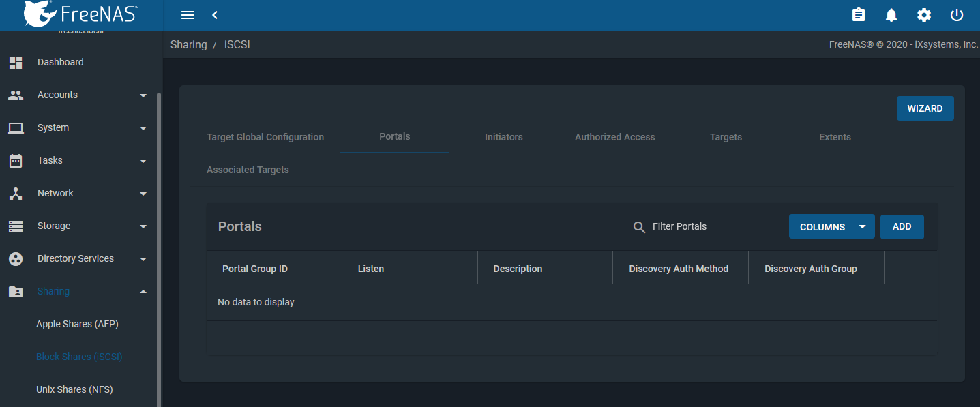Collapse the Sharing menu arrow
The image size is (980, 407).
143,291
